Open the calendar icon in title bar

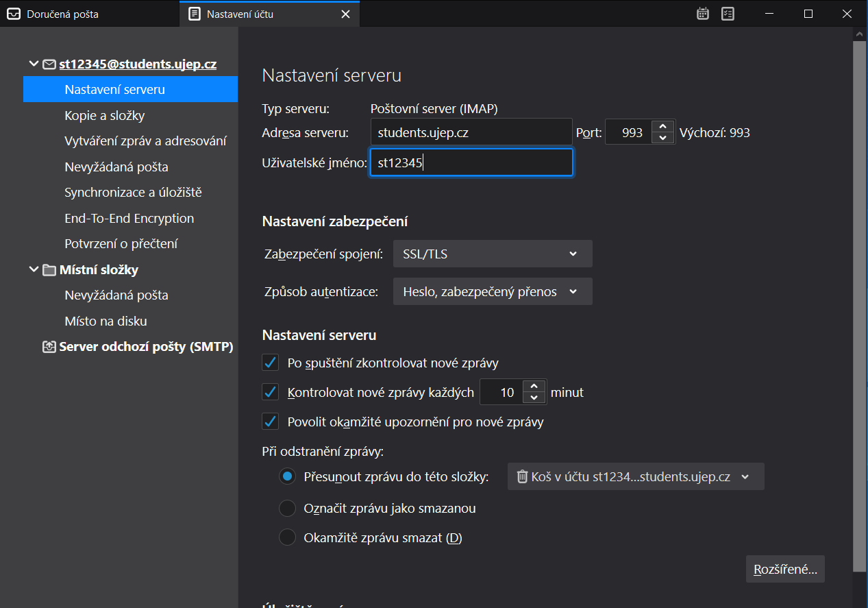coord(702,14)
